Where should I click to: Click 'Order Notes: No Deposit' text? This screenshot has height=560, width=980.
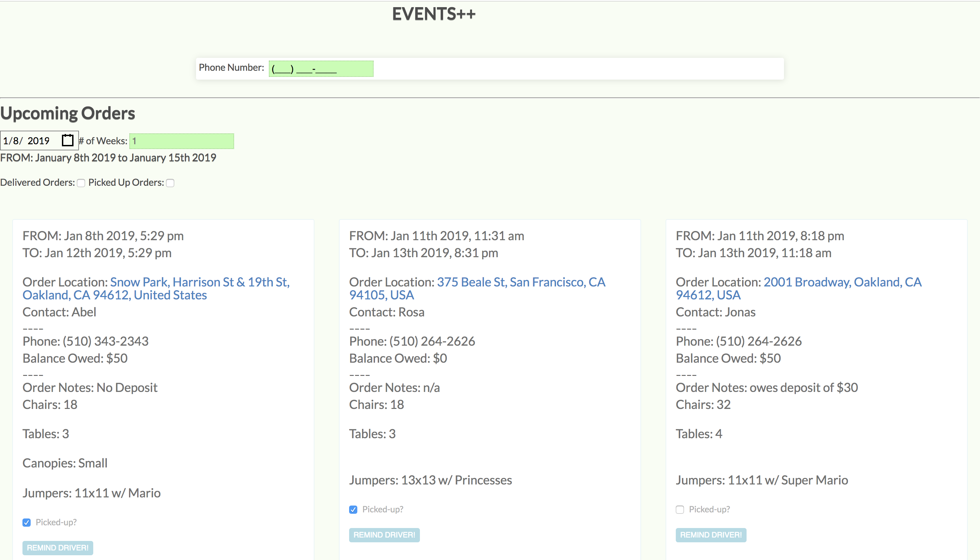90,387
